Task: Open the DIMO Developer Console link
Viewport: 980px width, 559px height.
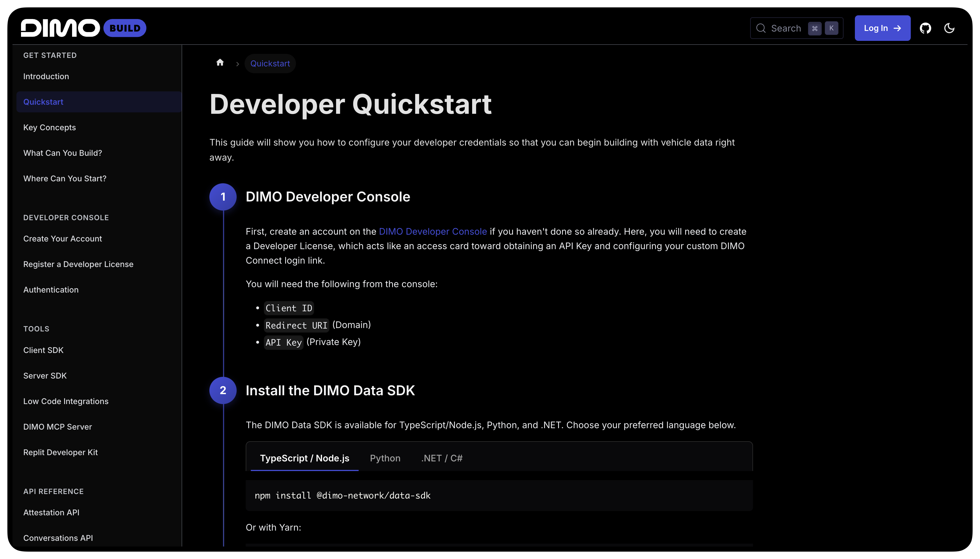Action: pyautogui.click(x=433, y=232)
